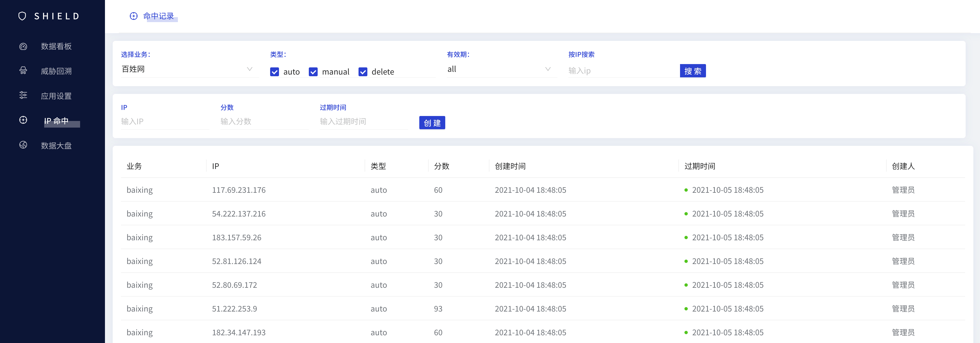The image size is (980, 343).
Task: Click score 93 in the 51.222.253.9 row
Action: (x=438, y=309)
